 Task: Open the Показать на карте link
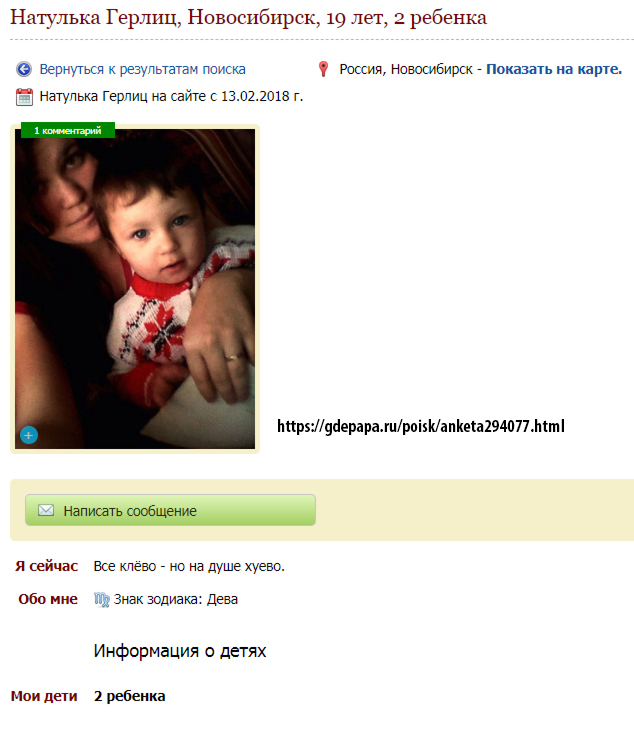point(554,69)
